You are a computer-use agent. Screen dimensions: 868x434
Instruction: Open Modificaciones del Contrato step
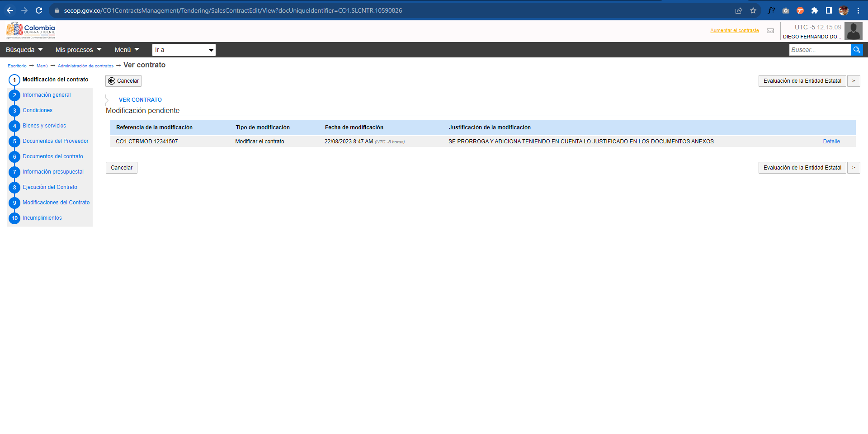click(56, 203)
